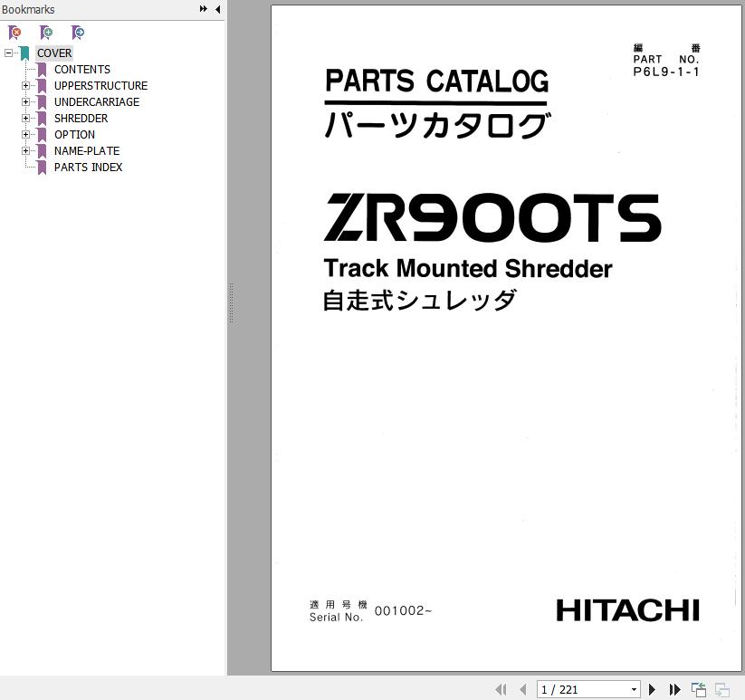Go to the first page
Screen dimensions: 745x700
click(501, 689)
